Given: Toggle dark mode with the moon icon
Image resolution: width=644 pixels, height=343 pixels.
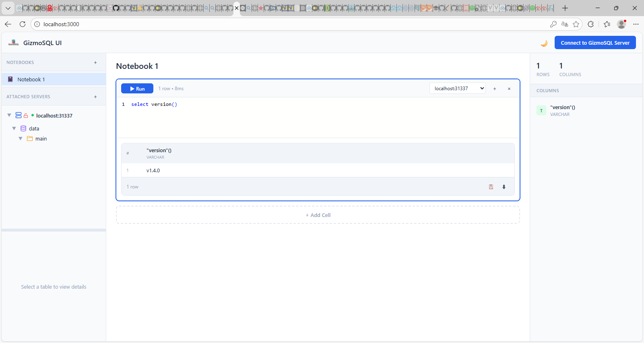Looking at the screenshot, I should [x=544, y=43].
